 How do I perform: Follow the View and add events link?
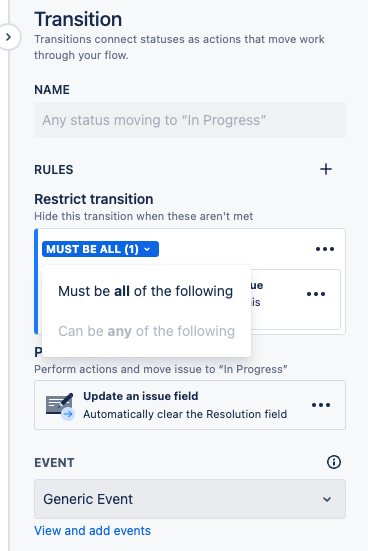[92, 531]
